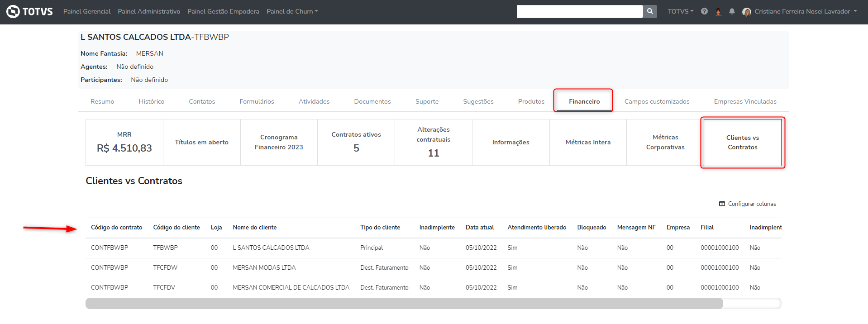Open the Contratos ativos card
The image size is (868, 324).
click(x=356, y=142)
